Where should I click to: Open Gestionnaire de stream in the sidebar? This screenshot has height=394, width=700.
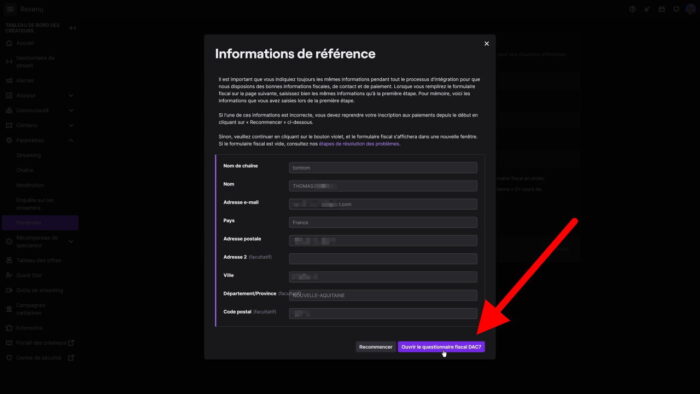[35, 62]
